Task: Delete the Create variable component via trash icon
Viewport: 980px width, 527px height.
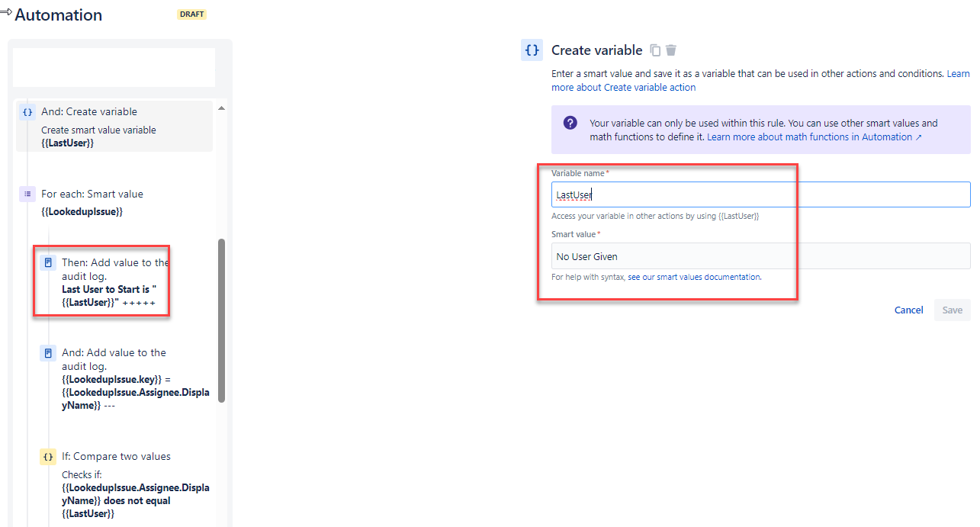Action: (671, 50)
